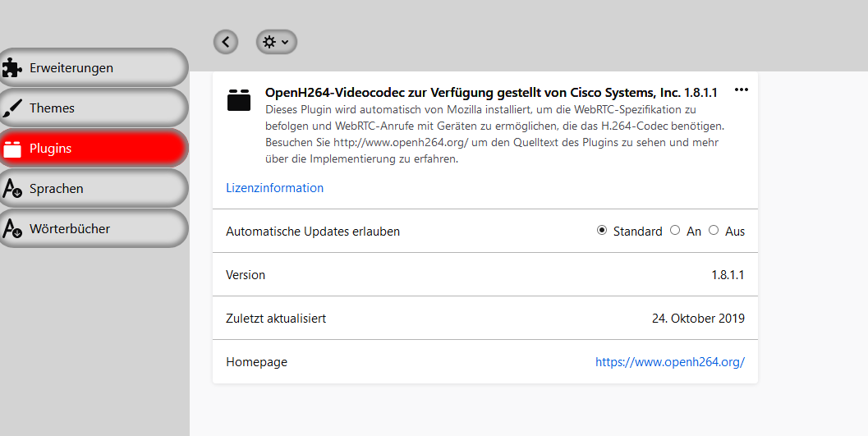
Task: Open the Themes section
Action: click(x=93, y=108)
